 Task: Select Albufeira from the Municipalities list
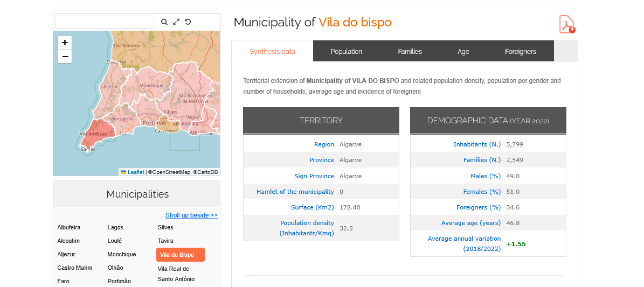(68, 227)
